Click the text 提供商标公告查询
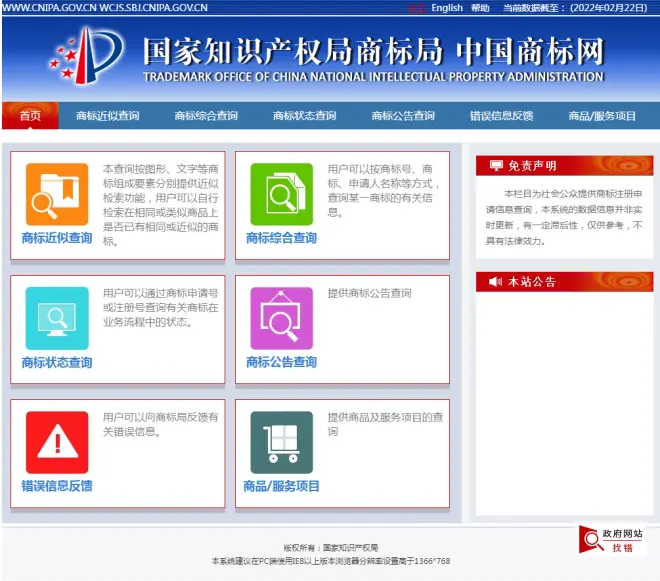The height and width of the screenshot is (581, 660). click(x=370, y=293)
